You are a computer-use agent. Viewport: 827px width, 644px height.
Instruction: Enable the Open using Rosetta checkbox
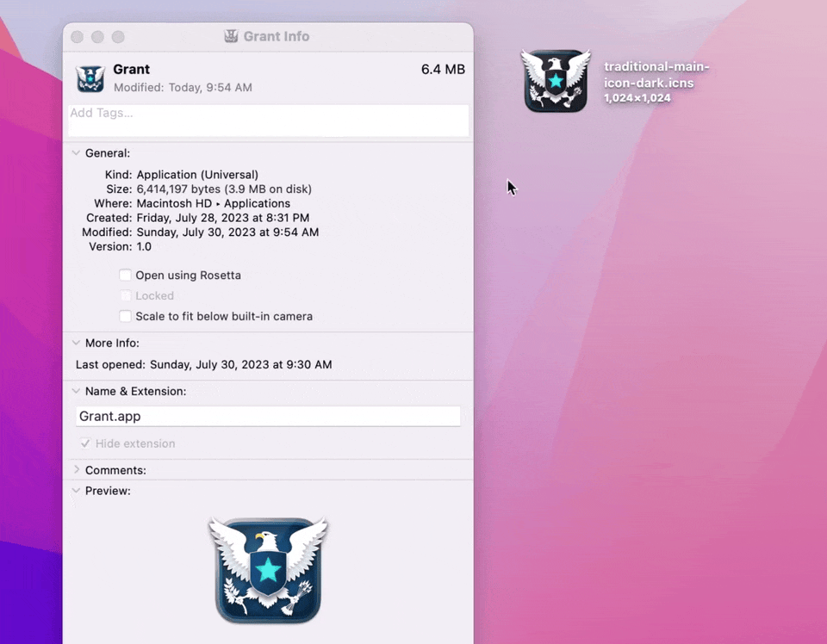126,276
